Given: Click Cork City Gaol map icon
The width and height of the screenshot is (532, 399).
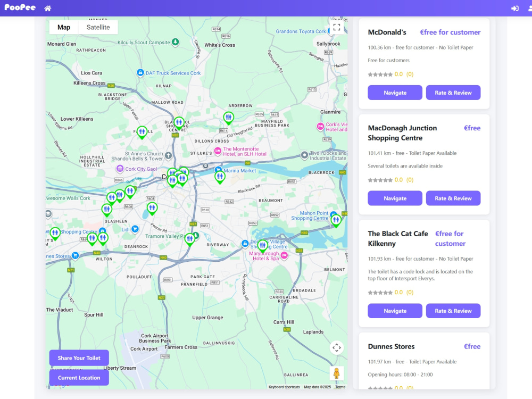Looking at the screenshot, I should [x=120, y=169].
